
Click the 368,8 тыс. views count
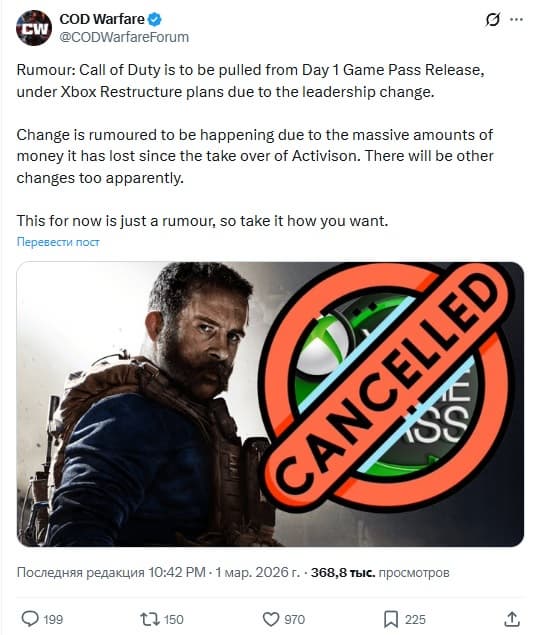coord(343,573)
